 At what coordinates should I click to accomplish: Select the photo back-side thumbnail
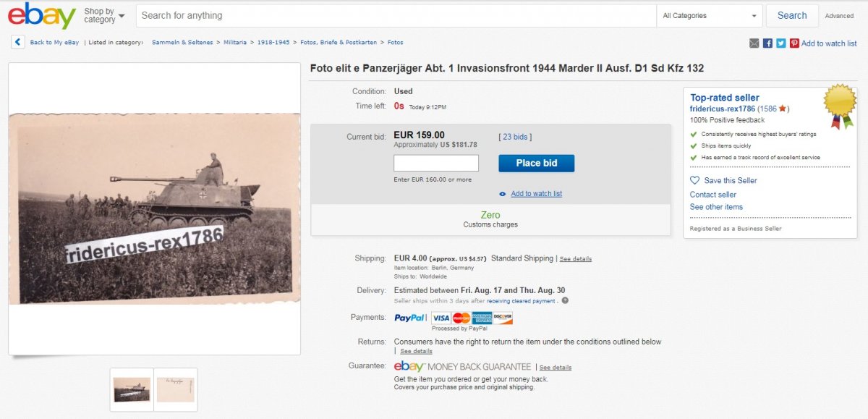pyautogui.click(x=176, y=389)
